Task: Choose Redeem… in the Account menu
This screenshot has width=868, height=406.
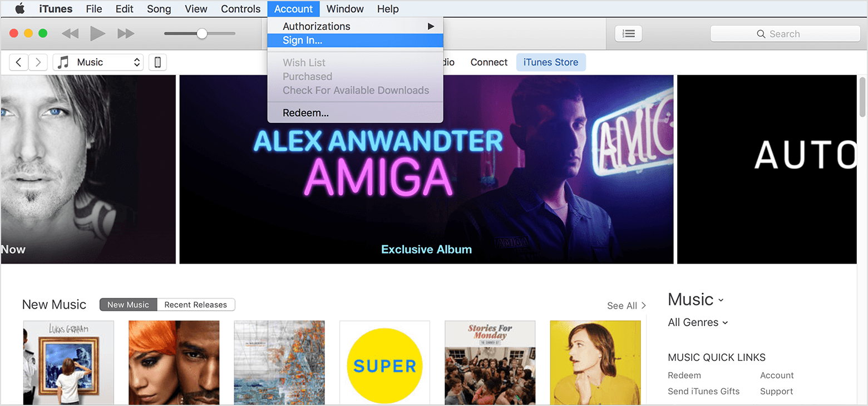Action: 355,113
